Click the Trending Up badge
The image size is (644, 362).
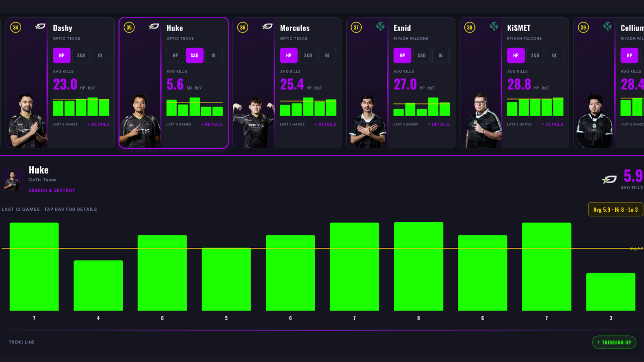click(614, 342)
